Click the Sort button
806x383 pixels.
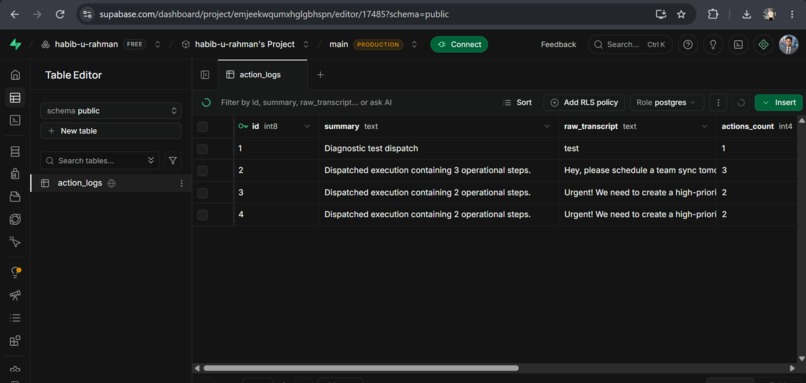518,103
